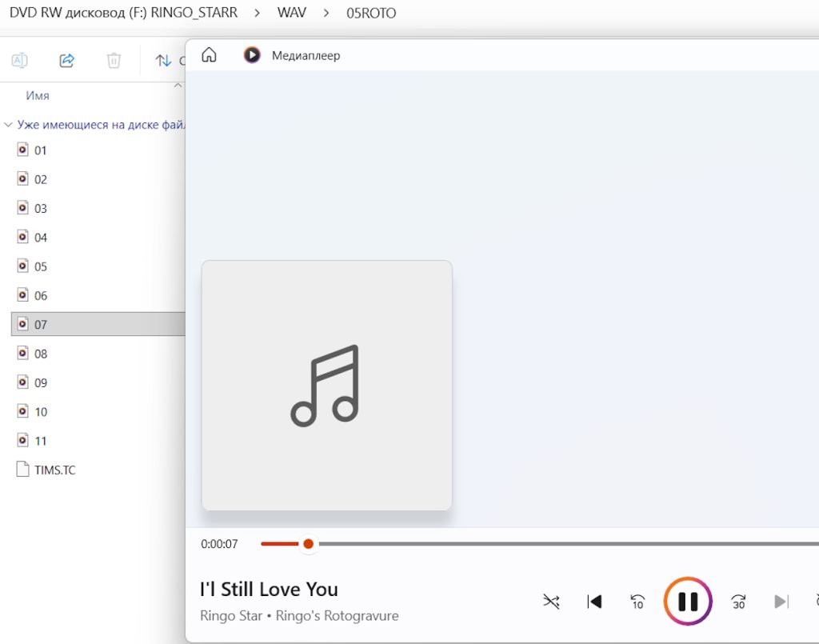Skip forward 30 seconds

pos(738,602)
